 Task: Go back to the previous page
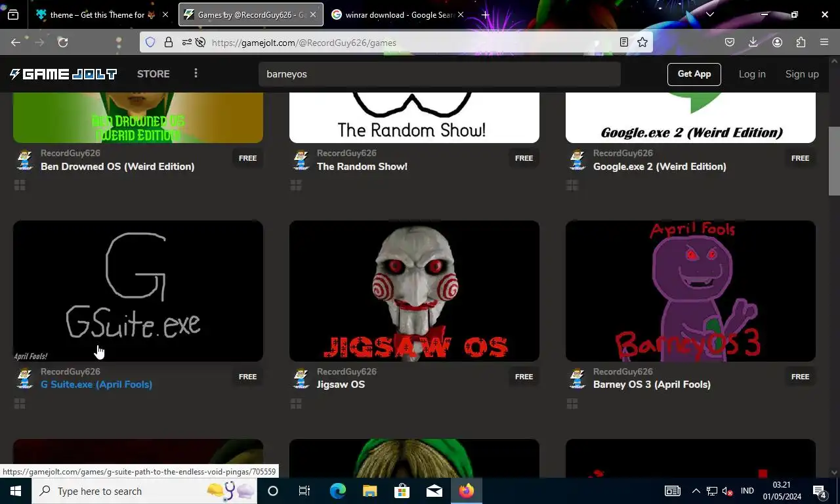[x=16, y=43]
